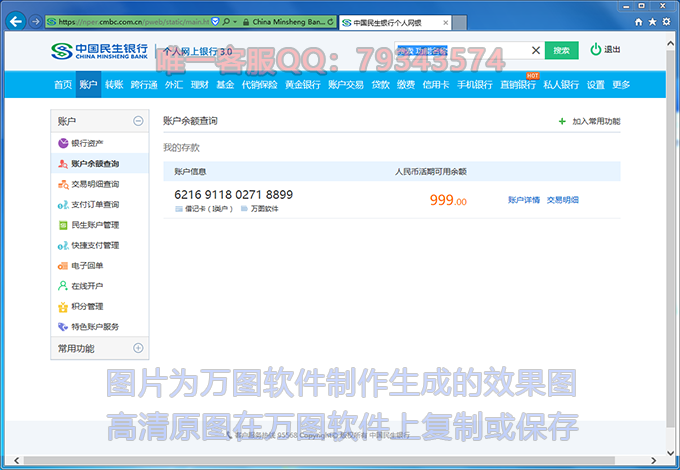The height and width of the screenshot is (470, 680).
Task: Click the green 搜索 button
Action: 561,50
